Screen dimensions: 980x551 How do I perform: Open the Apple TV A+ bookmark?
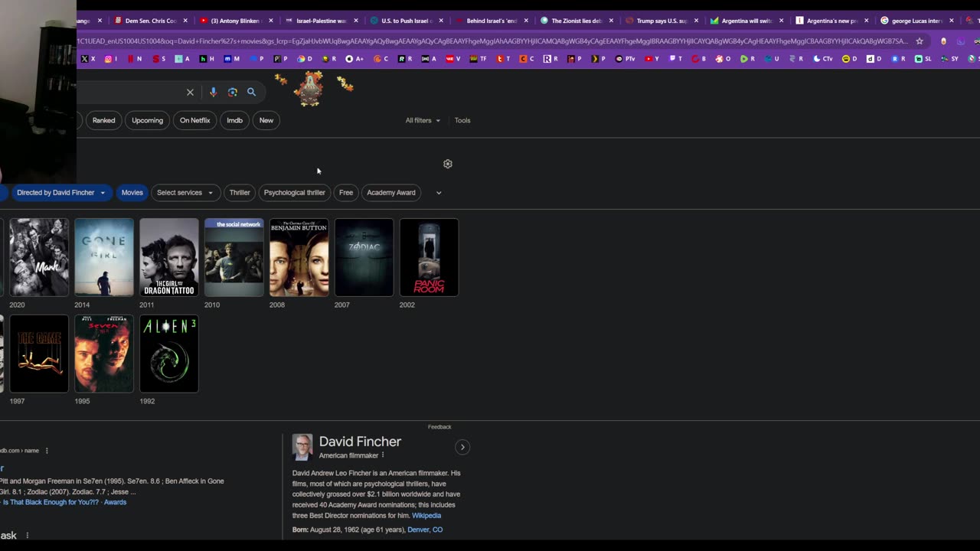[354, 59]
